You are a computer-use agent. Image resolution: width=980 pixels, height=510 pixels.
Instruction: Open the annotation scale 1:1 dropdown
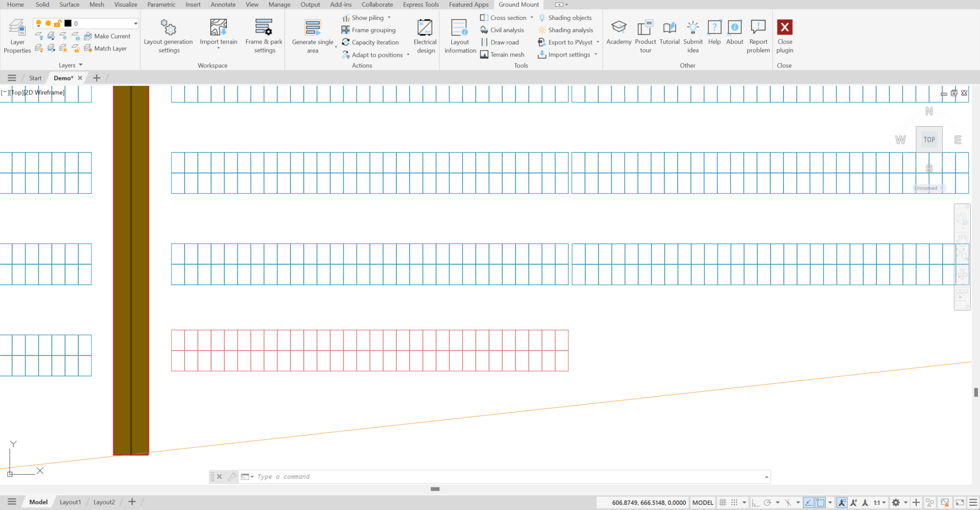coord(879,502)
